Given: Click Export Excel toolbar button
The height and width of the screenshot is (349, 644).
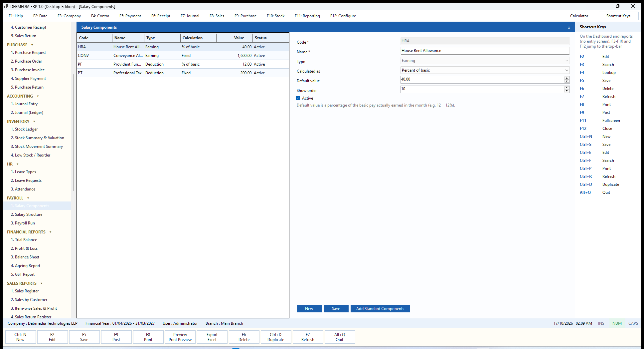Looking at the screenshot, I should (x=212, y=337).
